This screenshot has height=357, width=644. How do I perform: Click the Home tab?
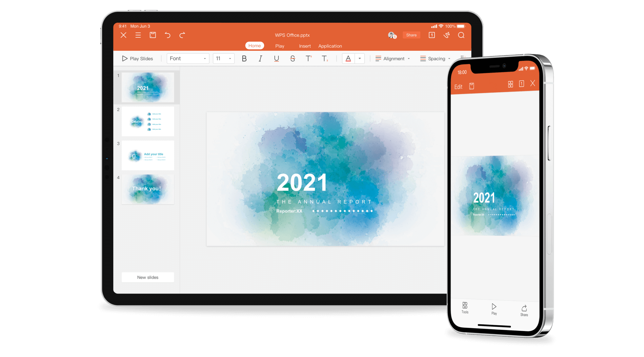[x=254, y=46]
